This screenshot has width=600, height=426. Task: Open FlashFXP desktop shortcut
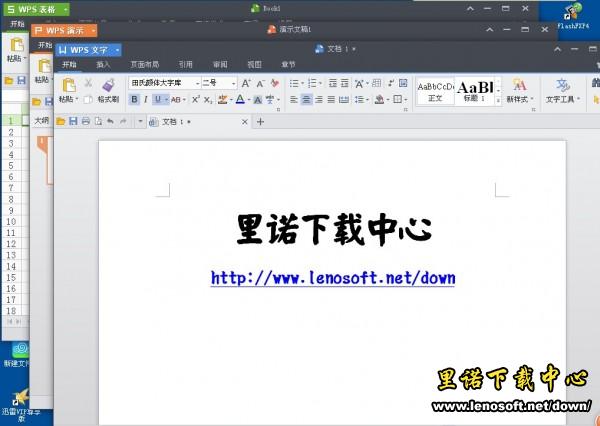572,16
